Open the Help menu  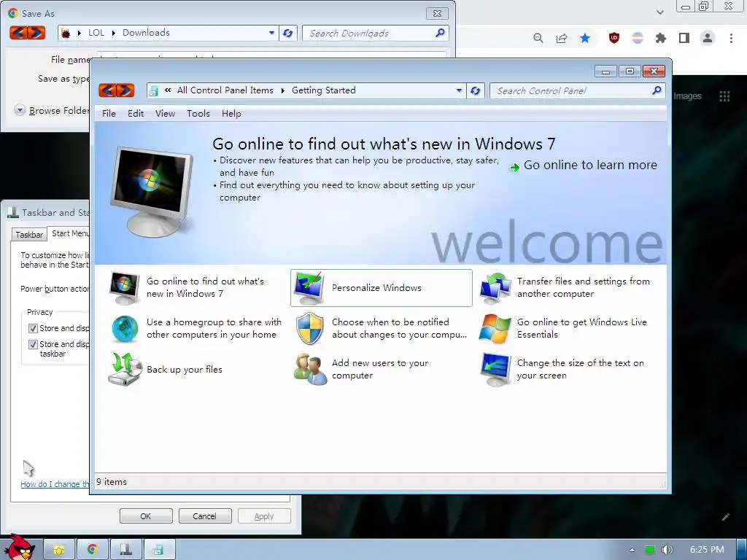click(x=231, y=113)
